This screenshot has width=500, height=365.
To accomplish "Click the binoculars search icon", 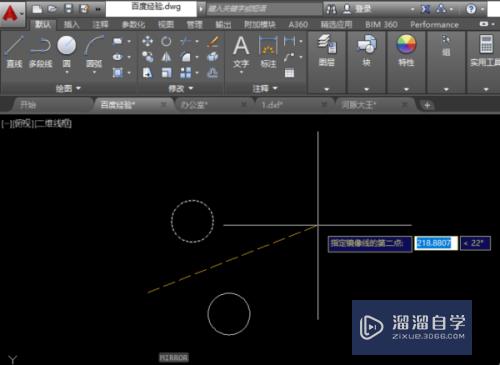I will (331, 9).
